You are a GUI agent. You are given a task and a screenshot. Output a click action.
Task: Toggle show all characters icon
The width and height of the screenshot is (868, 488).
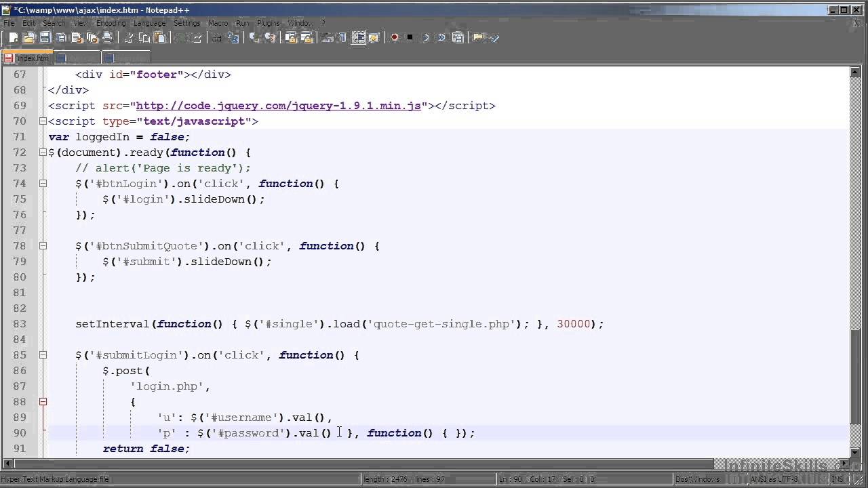[342, 38]
